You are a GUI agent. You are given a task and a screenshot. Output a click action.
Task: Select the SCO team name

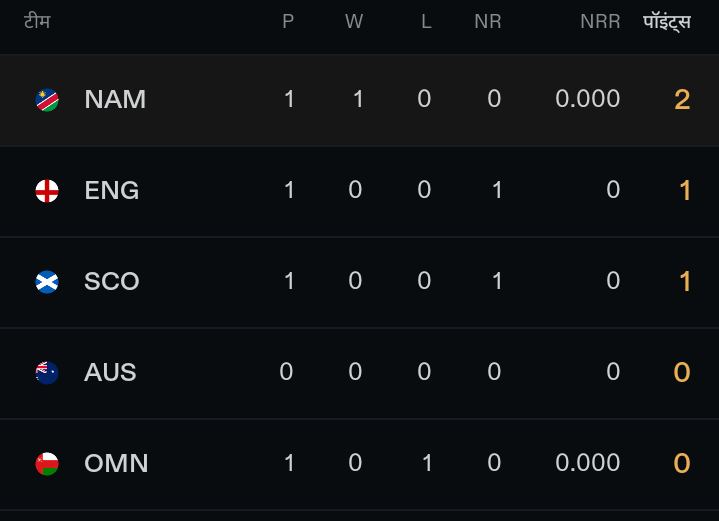[x=112, y=281]
